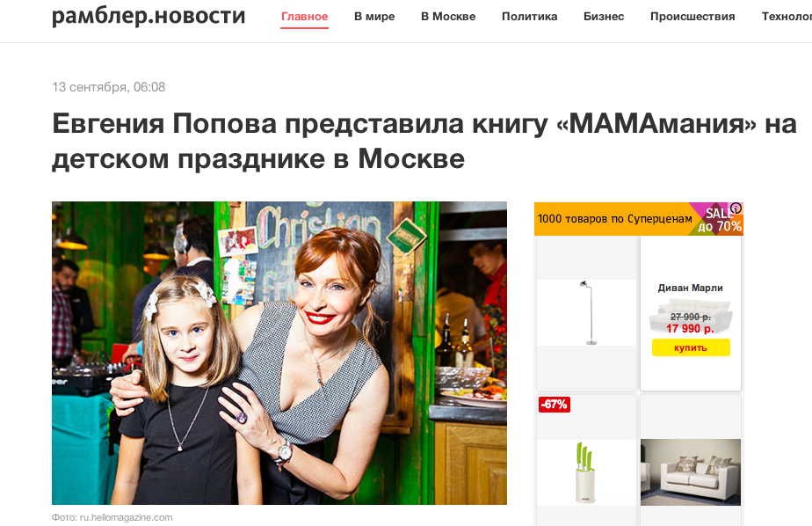812x526 pixels.
Task: Go to В мире section
Action: pos(374,17)
